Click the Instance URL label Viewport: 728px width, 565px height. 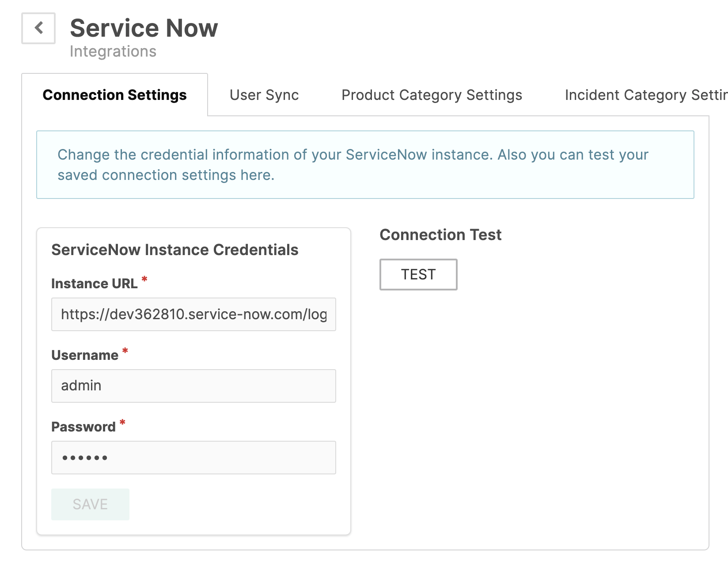pos(94,283)
